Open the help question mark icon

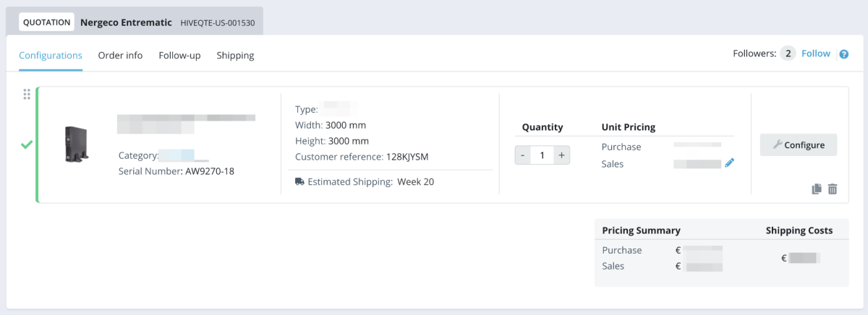[843, 54]
